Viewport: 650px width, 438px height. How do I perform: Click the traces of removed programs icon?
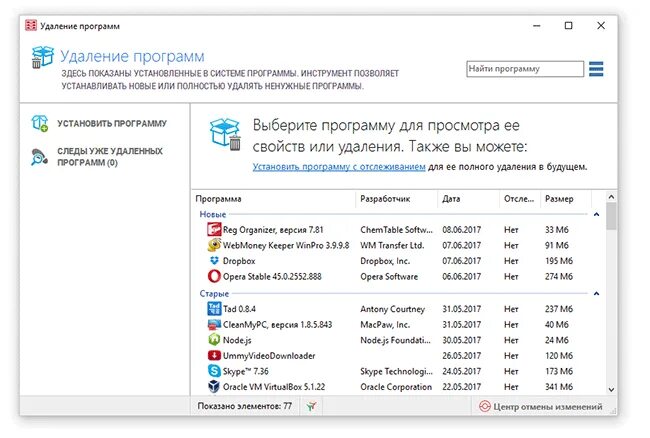[x=39, y=157]
